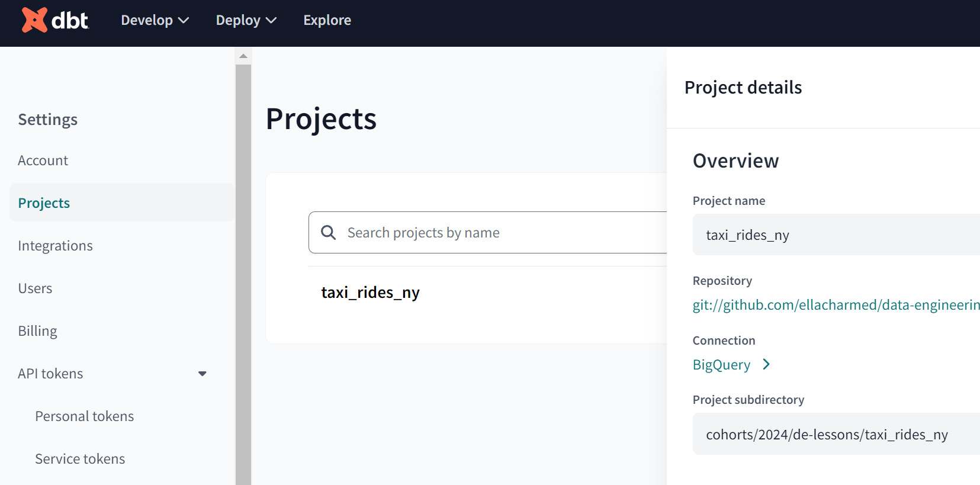The image size is (980, 485).
Task: Open Personal tokens page
Action: pyautogui.click(x=84, y=416)
